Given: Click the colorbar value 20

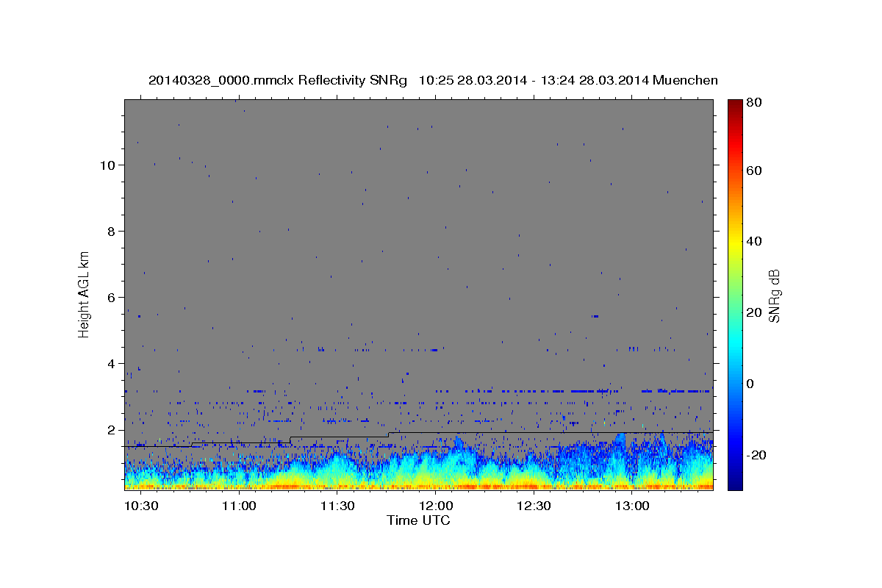Looking at the screenshot, I should pos(756,312).
